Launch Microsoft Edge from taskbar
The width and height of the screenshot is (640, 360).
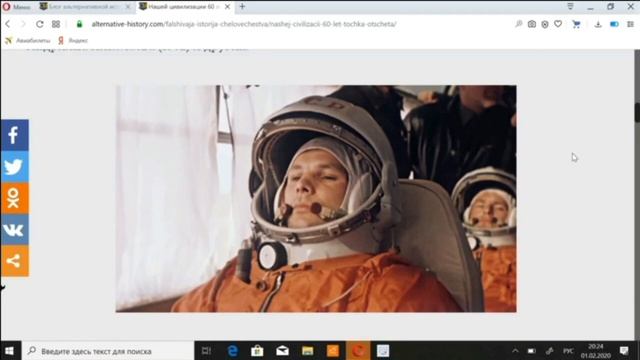tap(233, 351)
